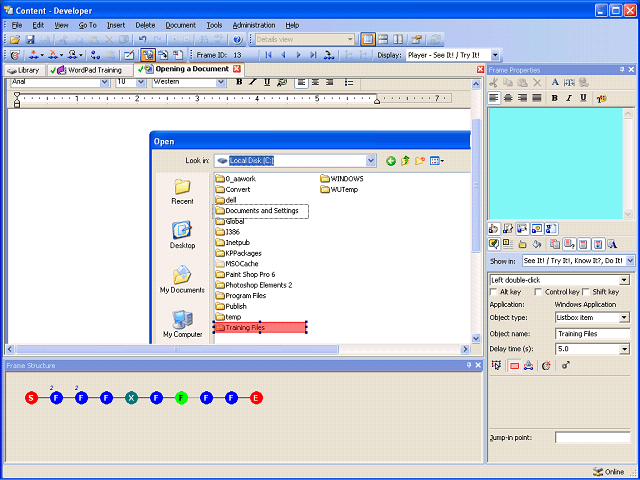Screen dimensions: 640x480
Task: Click My Documents in places bar
Action: [182, 280]
